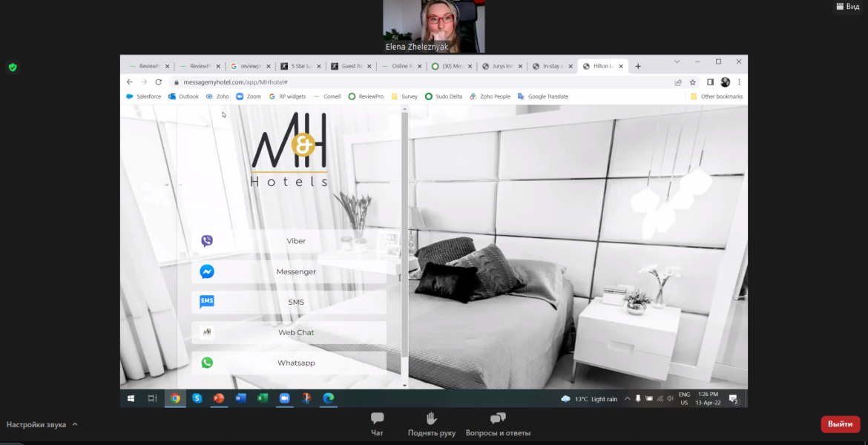The height and width of the screenshot is (445, 868).
Task: Switch to the 5 Star Lu tab
Action: pos(300,67)
